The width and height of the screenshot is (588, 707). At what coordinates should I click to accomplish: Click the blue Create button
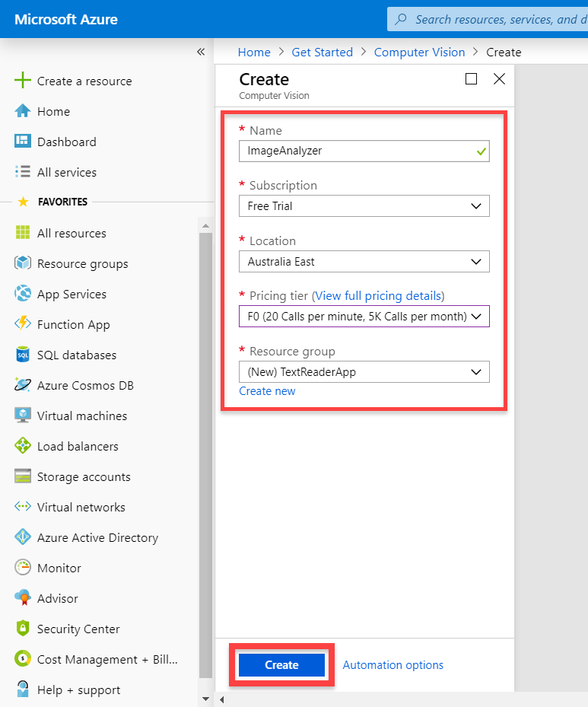(x=281, y=665)
